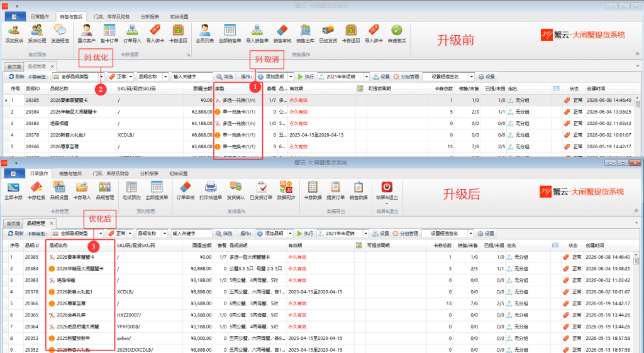Click 锁屏&退出 power icon
The width and height of the screenshot is (644, 353).
(387, 187)
